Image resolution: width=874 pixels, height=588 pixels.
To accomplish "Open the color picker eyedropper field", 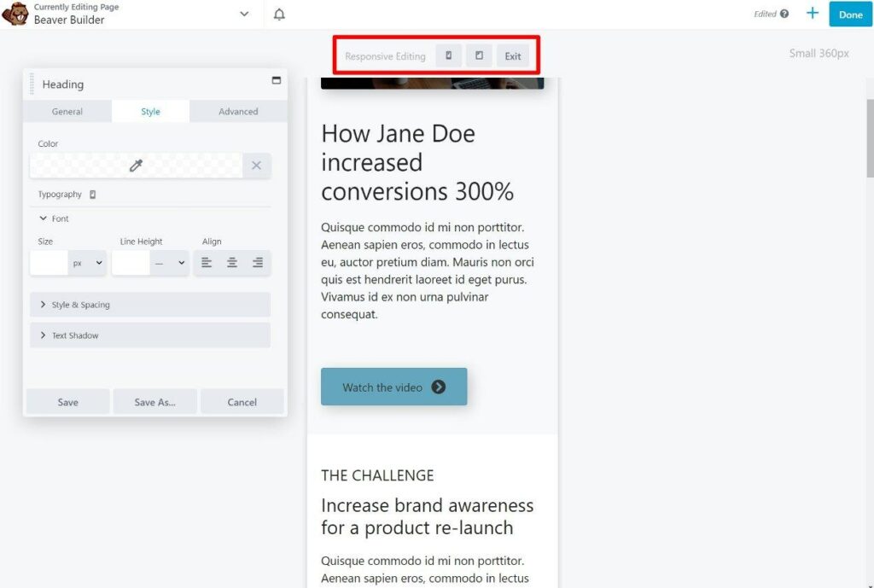I will click(136, 166).
